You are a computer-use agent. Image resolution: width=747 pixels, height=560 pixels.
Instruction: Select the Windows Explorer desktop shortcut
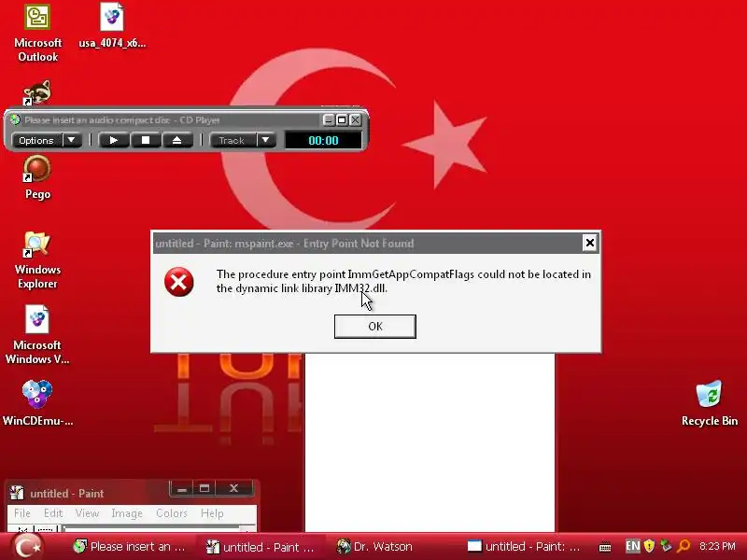point(37,260)
